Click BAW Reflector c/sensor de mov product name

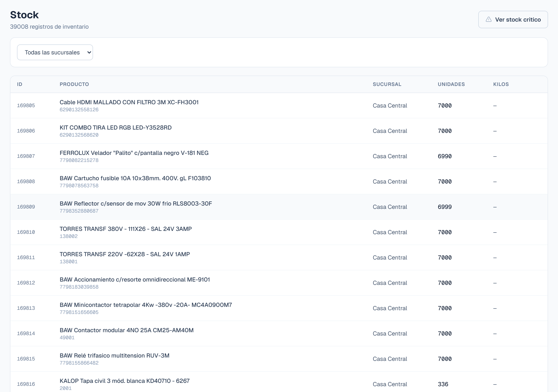pyautogui.click(x=136, y=204)
